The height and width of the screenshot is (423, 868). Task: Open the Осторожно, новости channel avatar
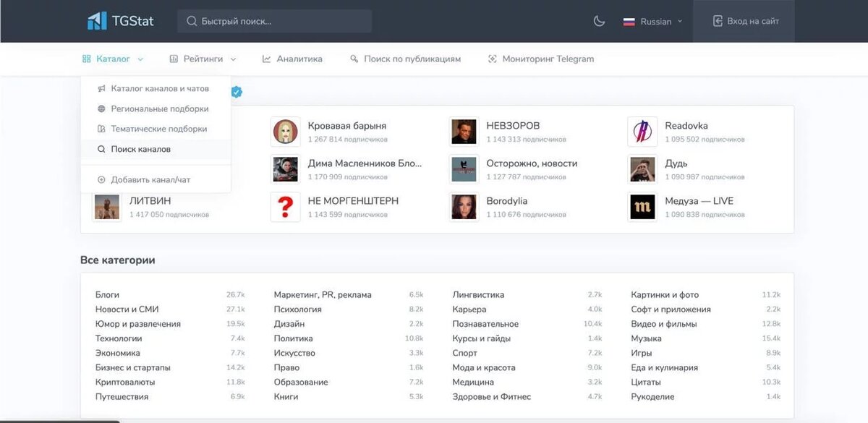[x=464, y=169]
